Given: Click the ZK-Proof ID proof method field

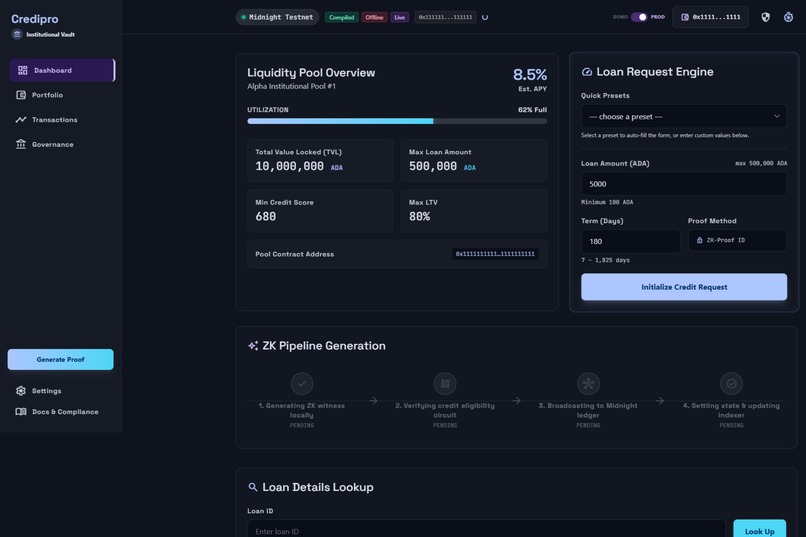Looking at the screenshot, I should pos(737,240).
